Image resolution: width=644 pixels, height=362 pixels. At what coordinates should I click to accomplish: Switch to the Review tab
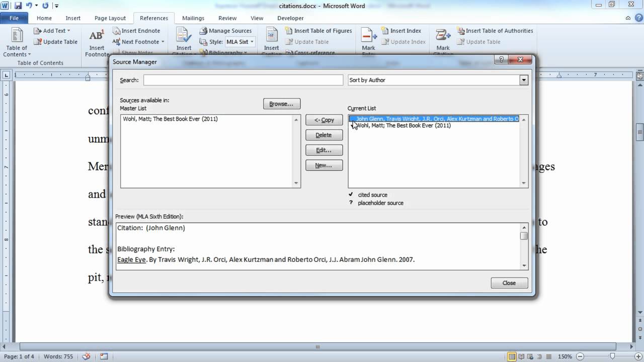tap(227, 18)
